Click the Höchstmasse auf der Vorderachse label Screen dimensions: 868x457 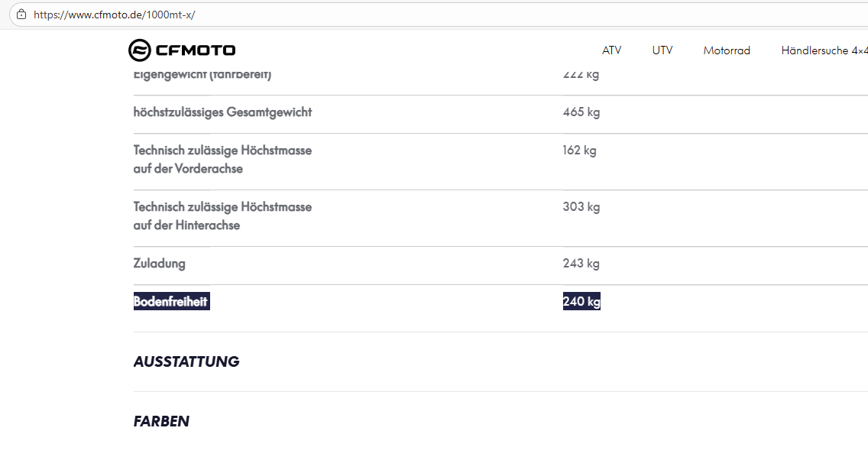tap(222, 159)
